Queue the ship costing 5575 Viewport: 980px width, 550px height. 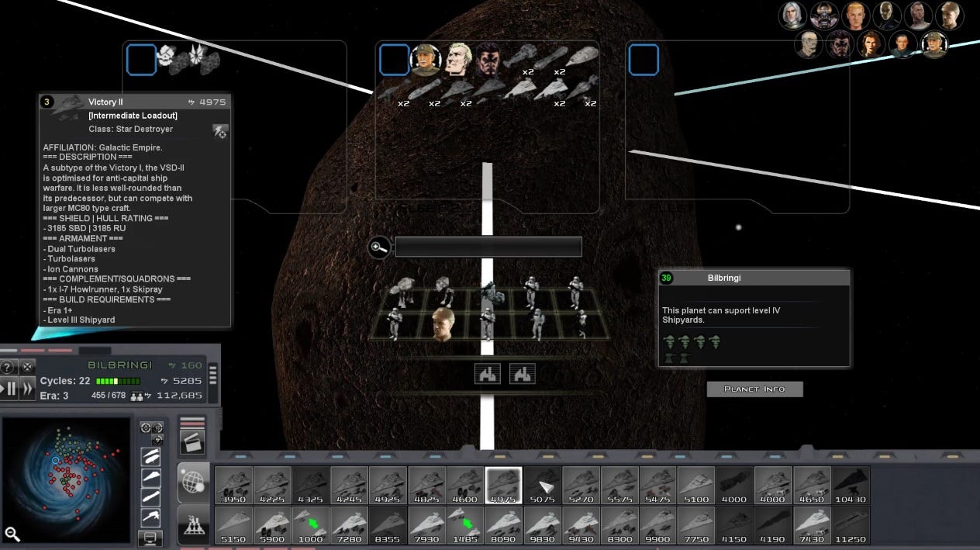[x=619, y=486]
